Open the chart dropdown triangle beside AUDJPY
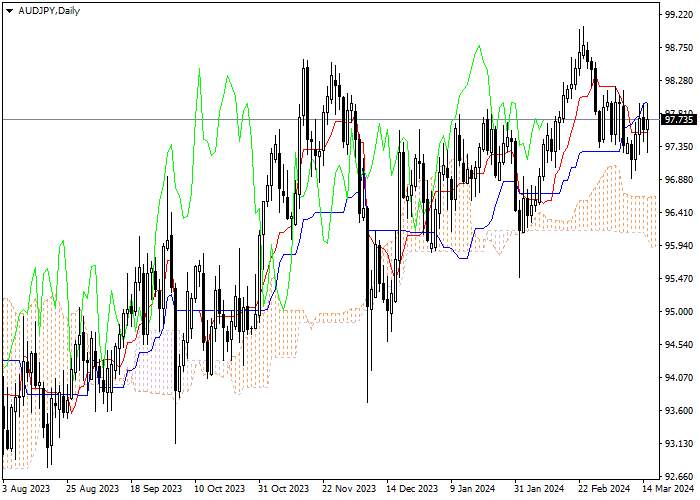Image resolution: width=700 pixels, height=500 pixels. 9,11
